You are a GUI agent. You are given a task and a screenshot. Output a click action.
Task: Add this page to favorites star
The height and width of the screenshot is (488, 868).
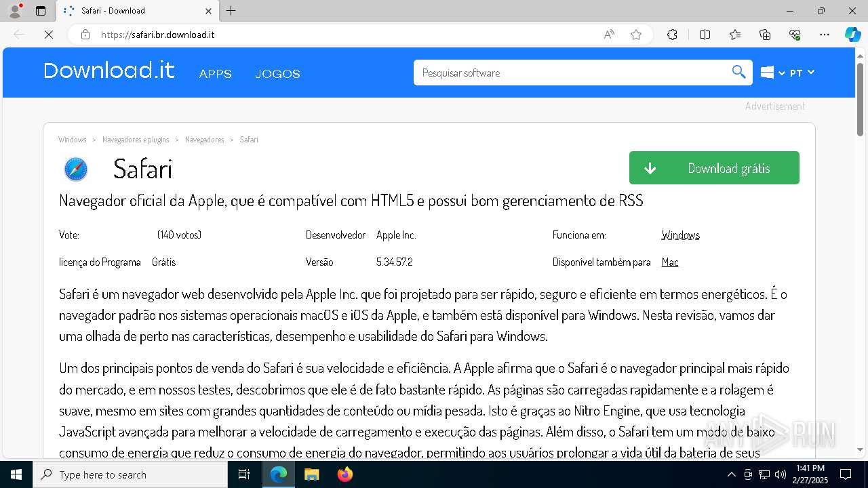coord(636,35)
